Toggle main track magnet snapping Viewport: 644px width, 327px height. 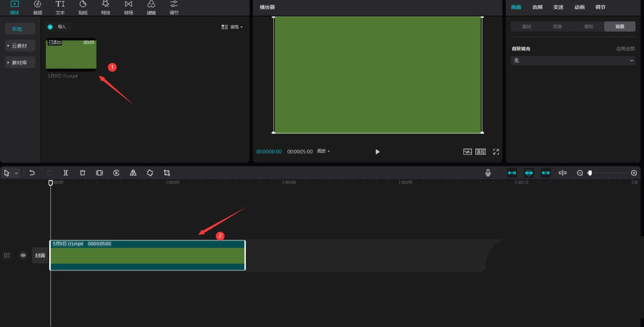click(512, 173)
